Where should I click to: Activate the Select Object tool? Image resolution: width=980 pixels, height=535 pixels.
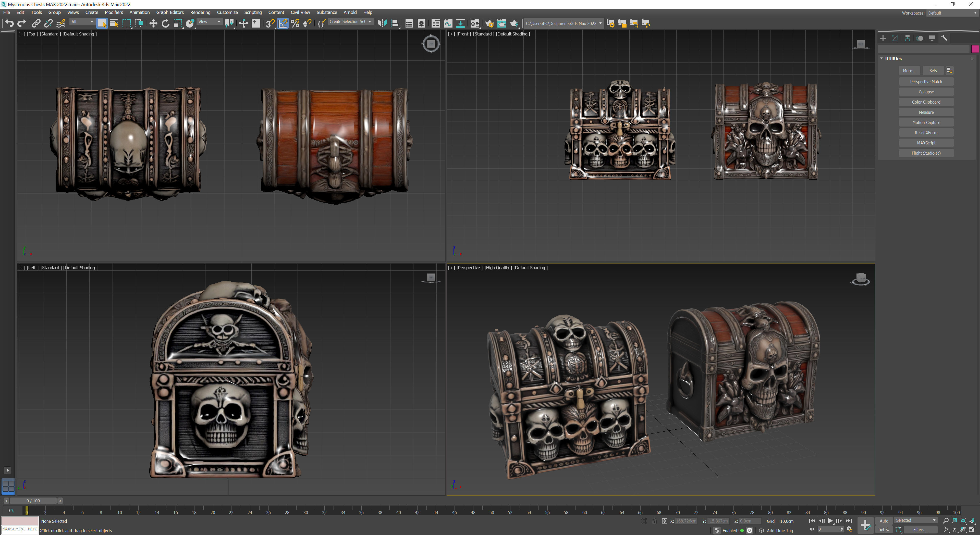point(102,23)
